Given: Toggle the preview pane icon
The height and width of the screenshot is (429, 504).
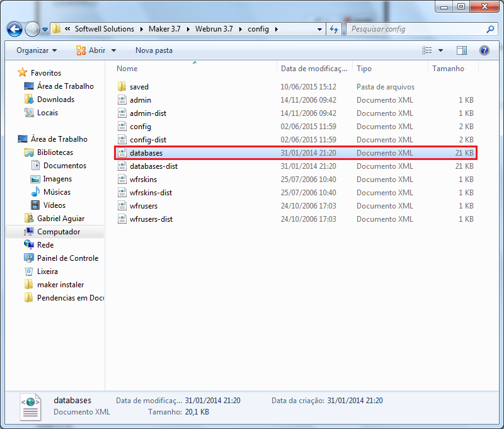Looking at the screenshot, I should coord(462,50).
